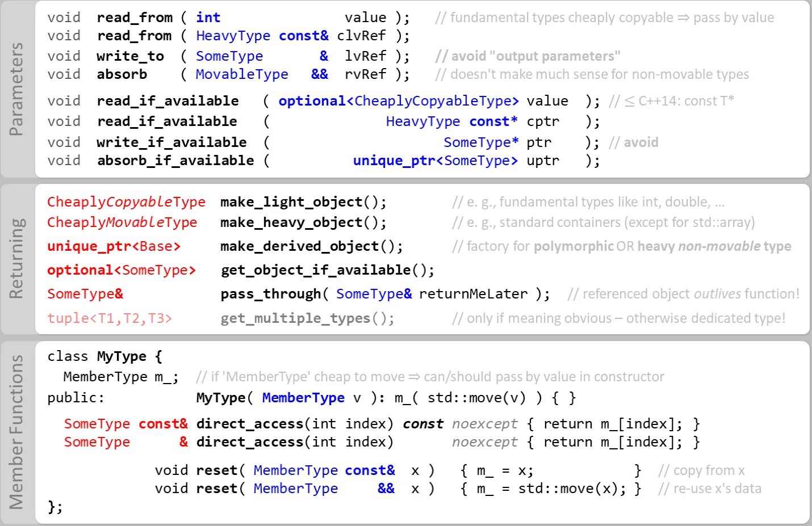The height and width of the screenshot is (526, 812).
Task: Click the polymorphic factory comment
Action: click(622, 246)
